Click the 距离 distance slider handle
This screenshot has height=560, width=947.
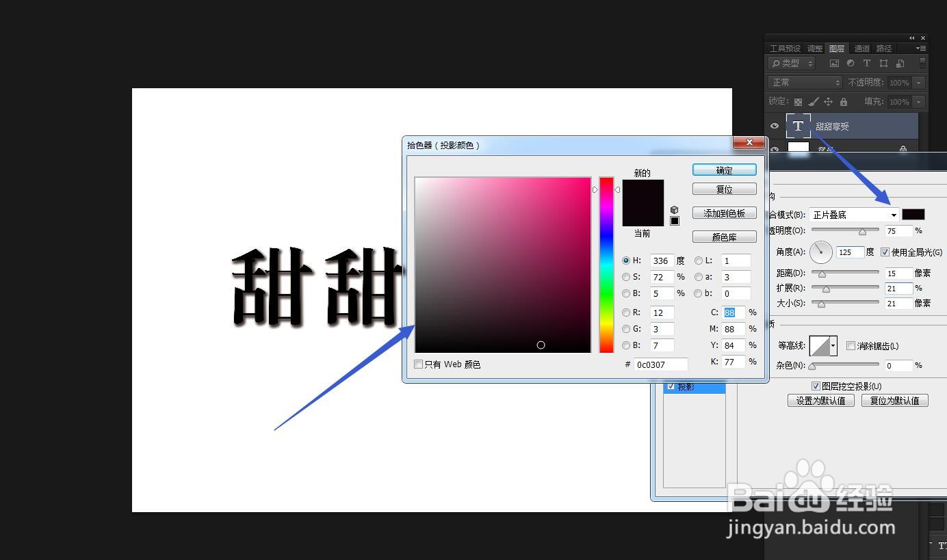822,274
